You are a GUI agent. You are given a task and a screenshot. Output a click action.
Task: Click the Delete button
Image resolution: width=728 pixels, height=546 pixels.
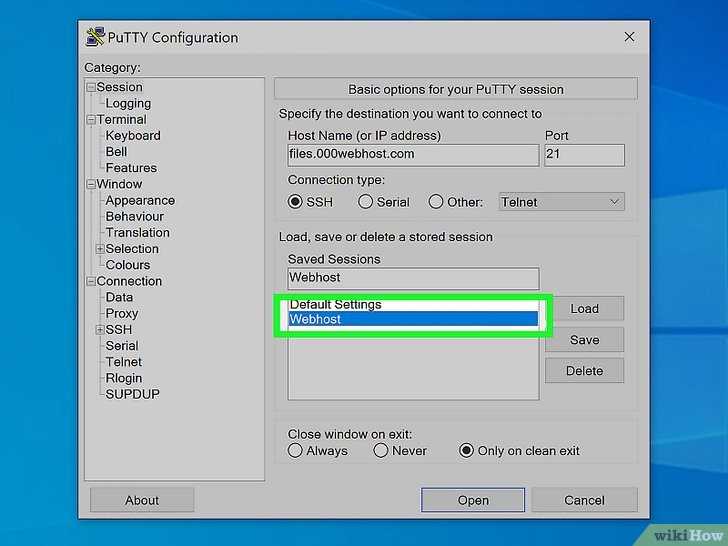pos(585,370)
